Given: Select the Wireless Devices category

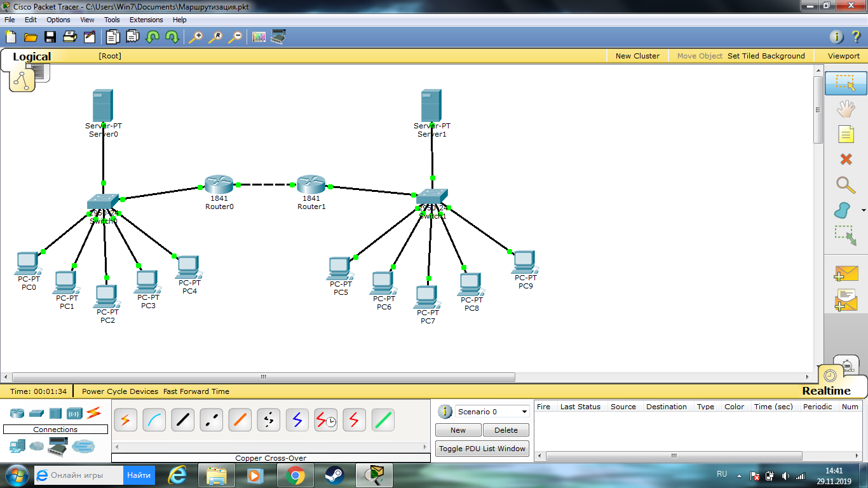Looking at the screenshot, I should coord(74,414).
